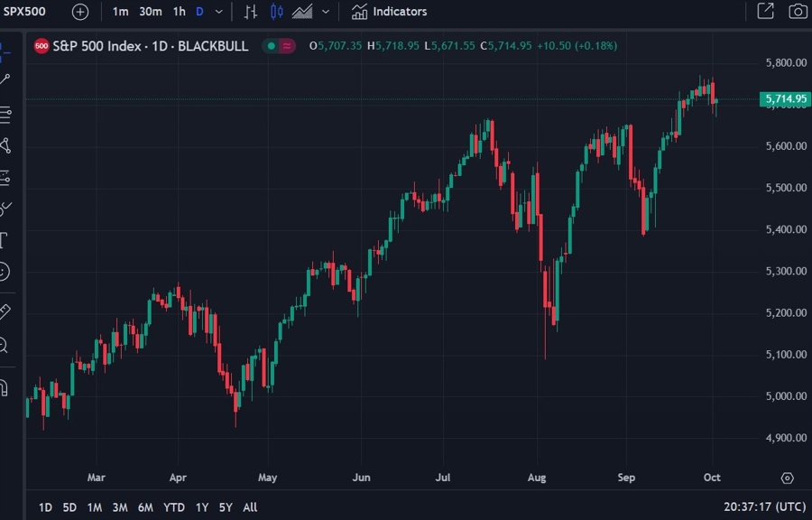Viewport: 812px width, 520px height.
Task: Select the Fibonacci retracement tool
Action: 5,115
